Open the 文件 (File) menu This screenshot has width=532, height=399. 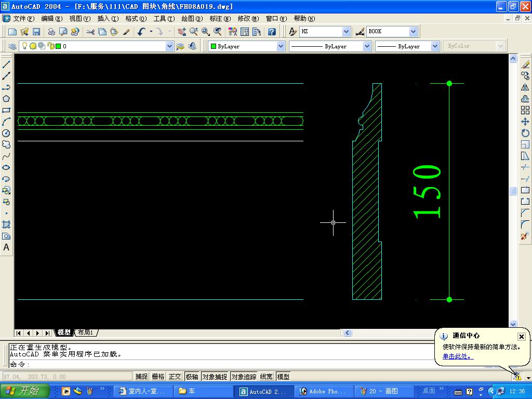[x=23, y=18]
